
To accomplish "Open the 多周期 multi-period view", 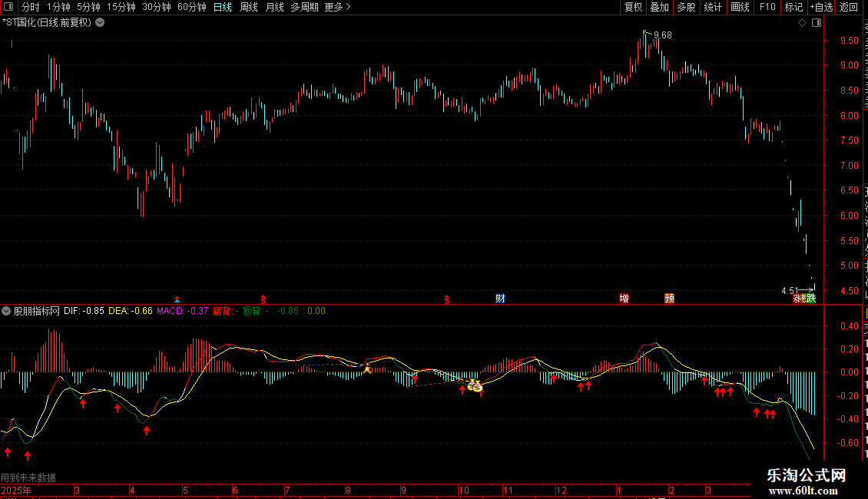I will 304,7.
